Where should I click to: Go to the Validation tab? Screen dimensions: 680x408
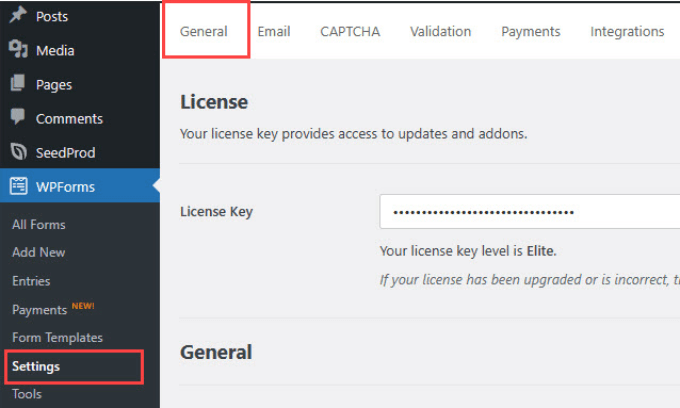point(440,31)
